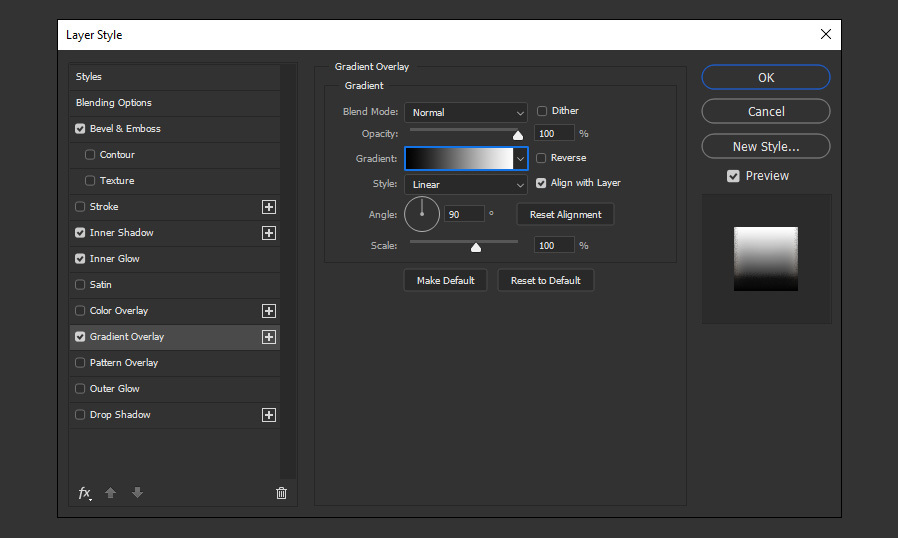Viewport: 898px width, 538px height.
Task: Open Blending Options section
Action: tap(175, 103)
